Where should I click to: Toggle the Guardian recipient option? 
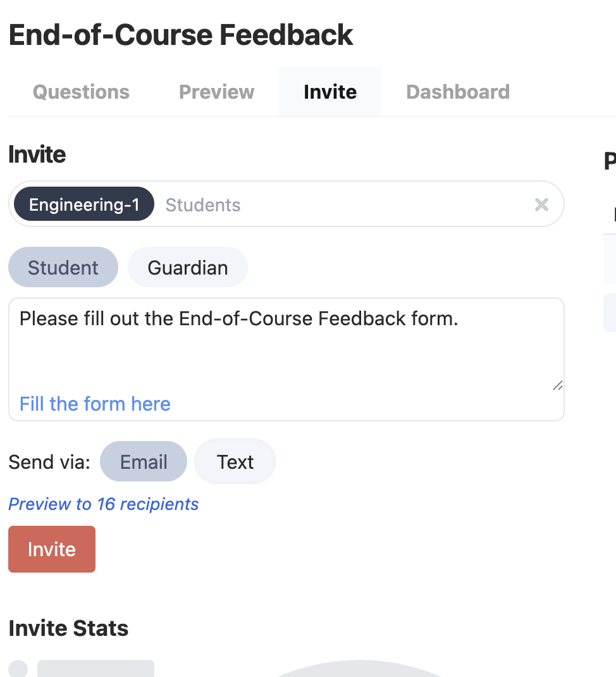188,267
